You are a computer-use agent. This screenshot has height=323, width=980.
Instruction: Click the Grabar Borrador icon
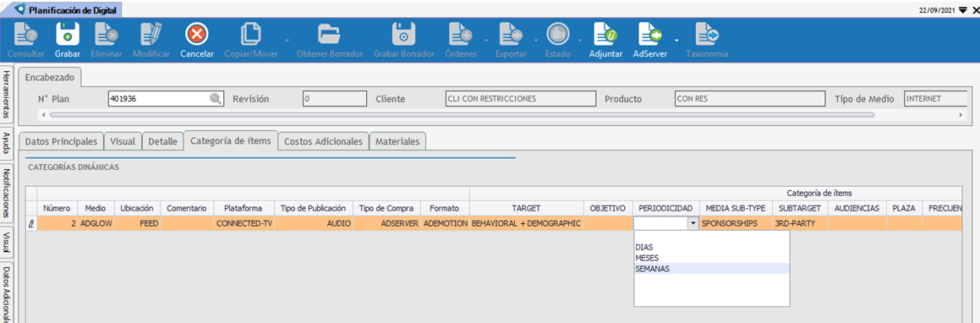tap(403, 35)
